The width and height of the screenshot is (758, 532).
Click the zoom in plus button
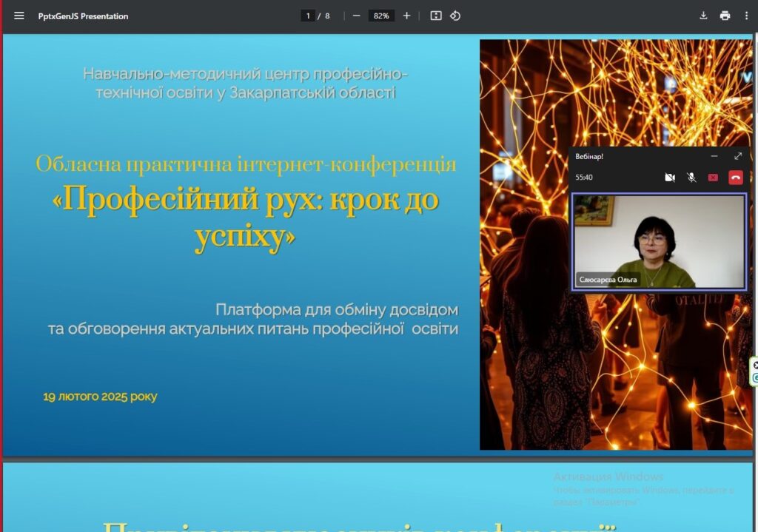pyautogui.click(x=406, y=16)
